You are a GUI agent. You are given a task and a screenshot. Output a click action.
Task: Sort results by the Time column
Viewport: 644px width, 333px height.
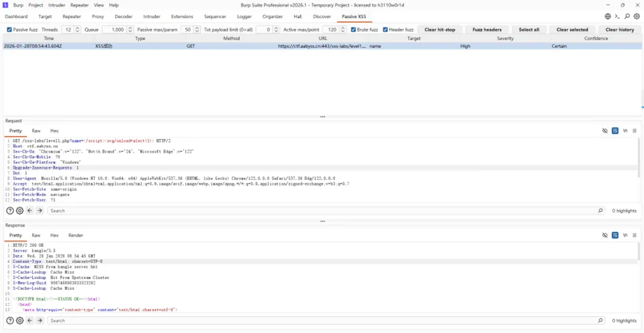[x=49, y=38]
